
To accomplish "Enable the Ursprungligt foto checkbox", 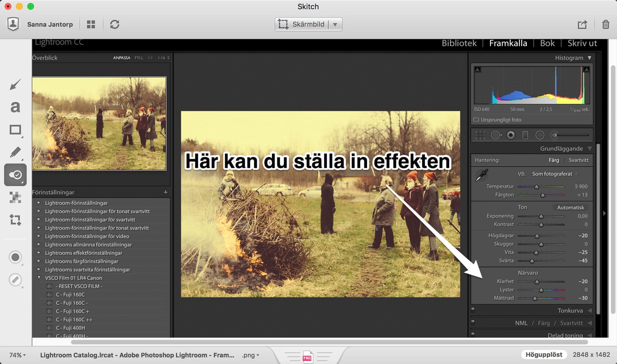I will (475, 120).
